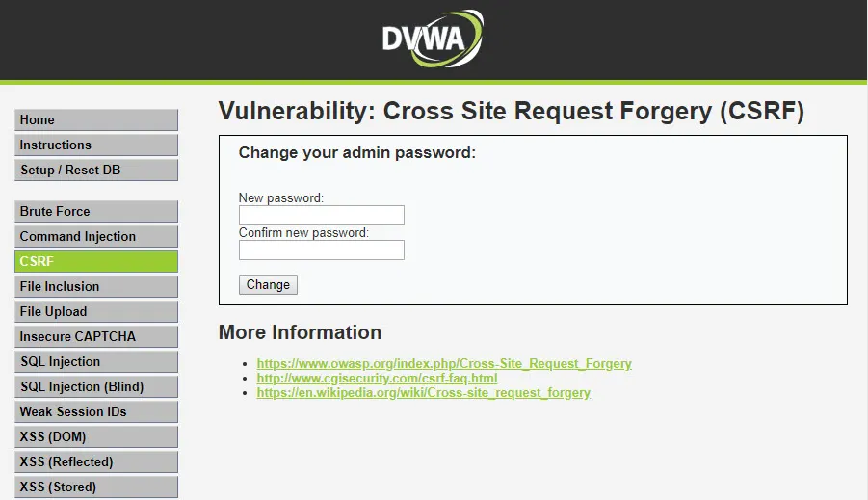Viewport: 868px width, 500px height.
Task: Open the Home menu item
Action: click(x=96, y=120)
